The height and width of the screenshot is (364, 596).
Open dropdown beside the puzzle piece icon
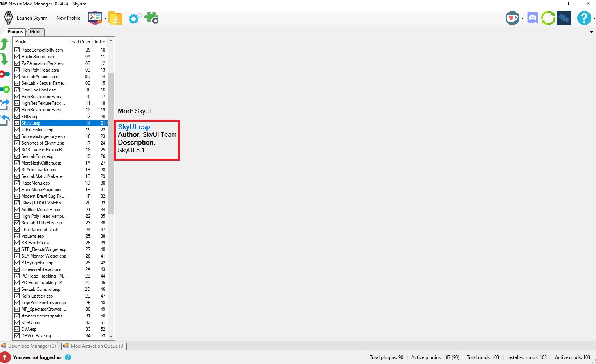click(x=162, y=18)
